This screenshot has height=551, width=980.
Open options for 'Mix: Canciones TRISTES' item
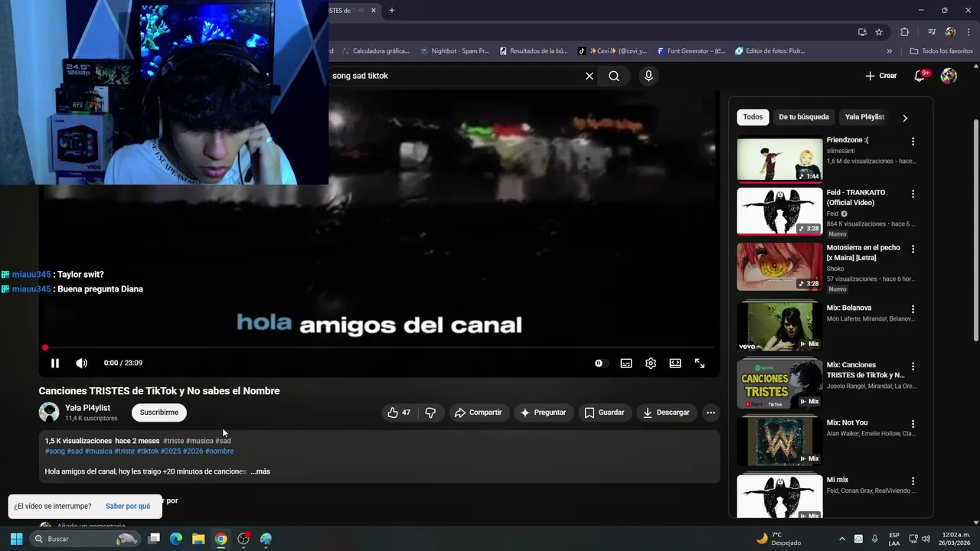click(x=913, y=367)
